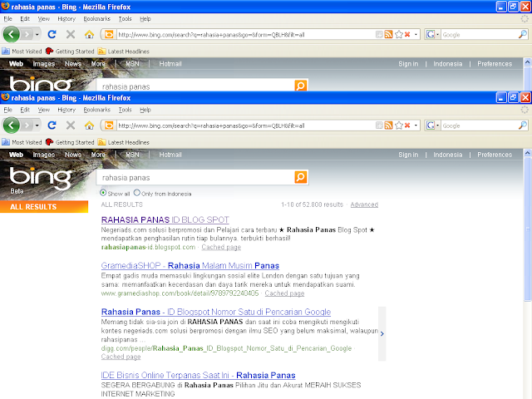The height and width of the screenshot is (399, 532).
Task: Click Google search box in front window
Action: [x=479, y=126]
